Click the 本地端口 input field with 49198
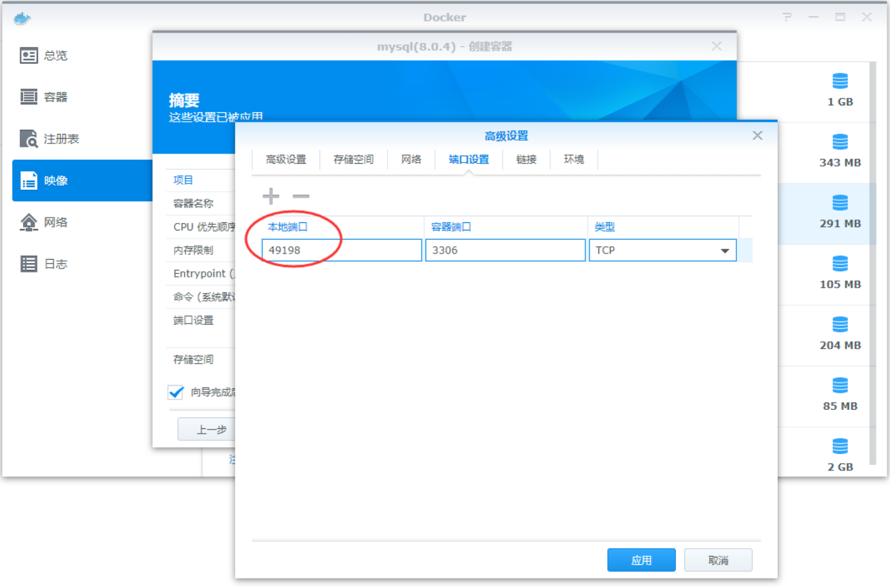 tap(341, 250)
